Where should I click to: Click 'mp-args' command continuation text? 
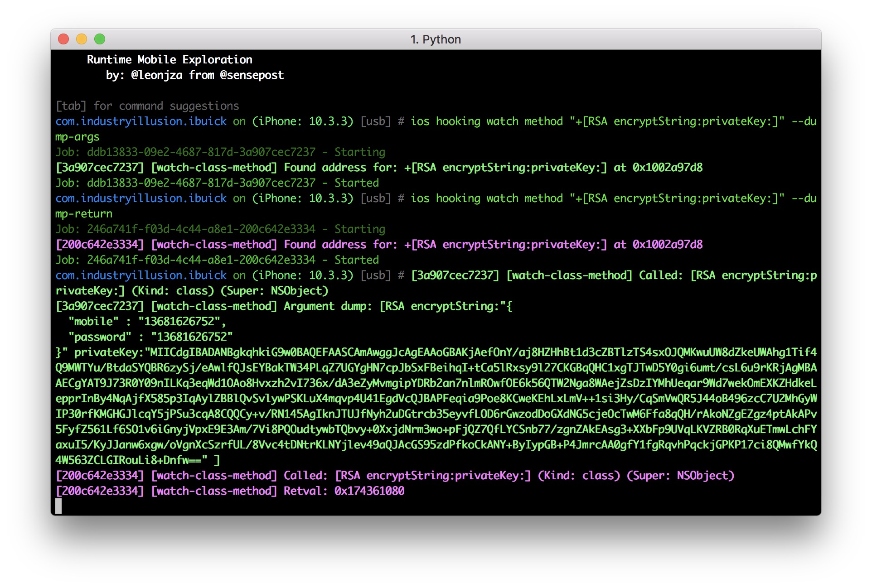click(78, 137)
